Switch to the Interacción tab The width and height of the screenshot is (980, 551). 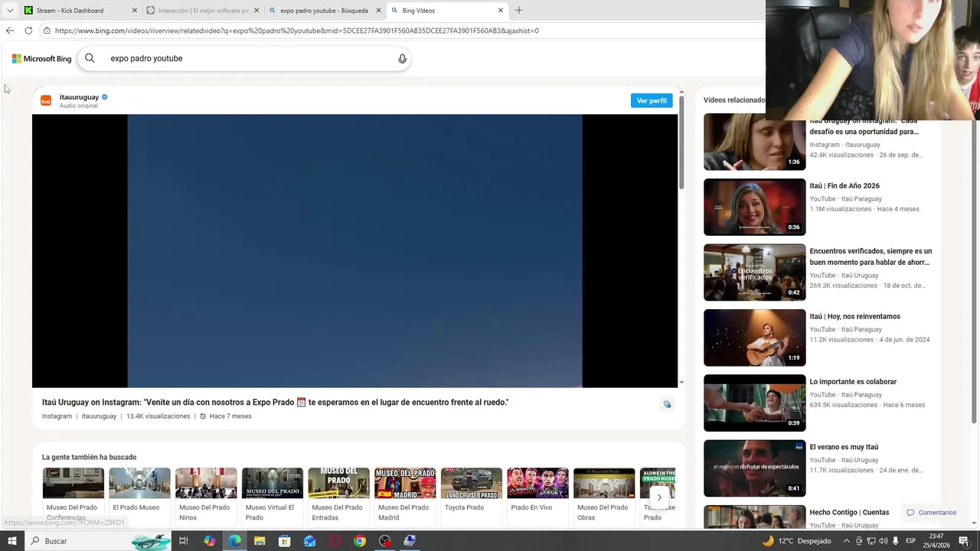203,11
